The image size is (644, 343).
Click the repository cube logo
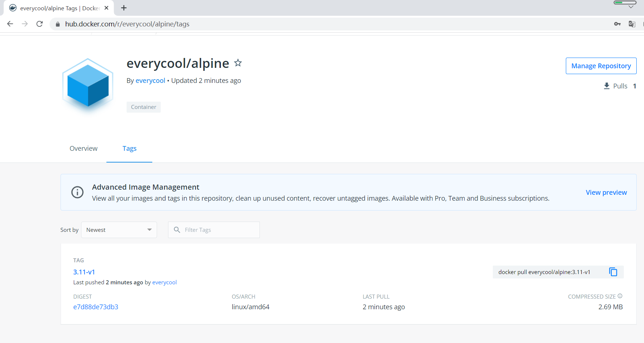pos(88,85)
